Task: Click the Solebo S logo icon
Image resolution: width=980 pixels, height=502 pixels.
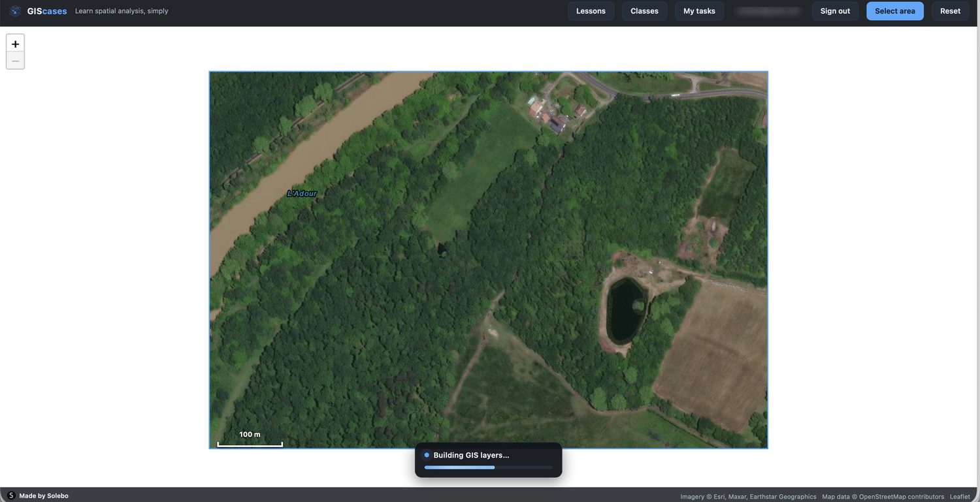Action: [11, 495]
